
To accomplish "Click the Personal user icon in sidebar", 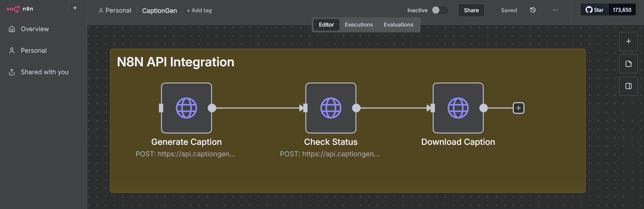I will (x=12, y=51).
